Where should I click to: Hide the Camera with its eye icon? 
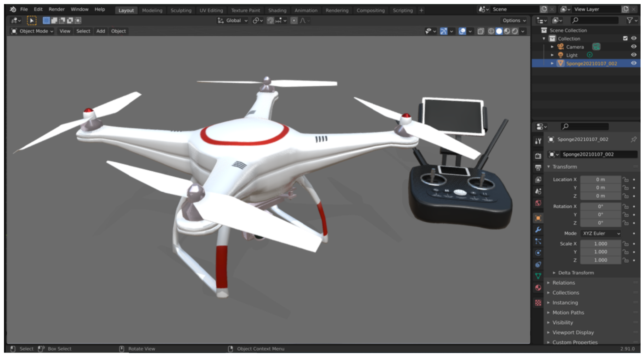click(x=634, y=47)
